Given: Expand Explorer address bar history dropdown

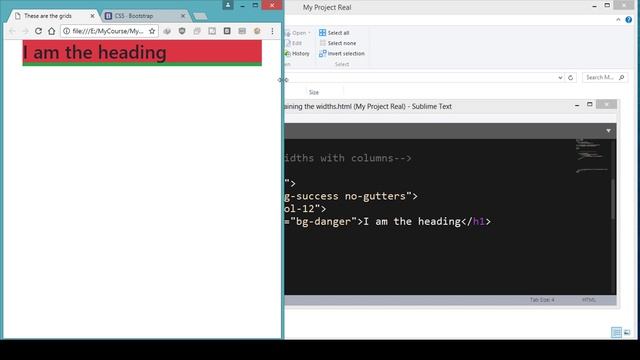Looking at the screenshot, I should pyautogui.click(x=560, y=78).
